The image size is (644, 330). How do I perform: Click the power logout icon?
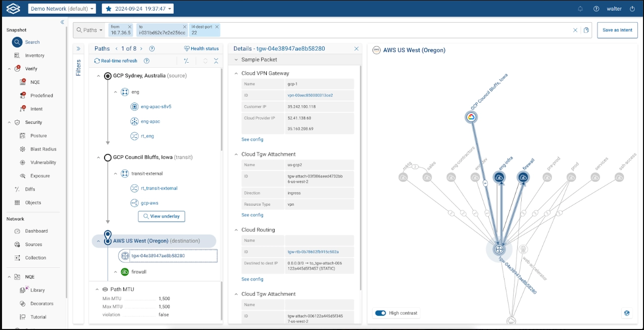pos(632,9)
